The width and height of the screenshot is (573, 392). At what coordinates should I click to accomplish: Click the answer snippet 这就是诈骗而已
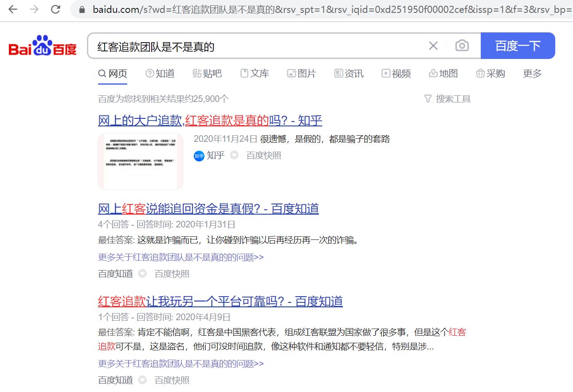pos(247,241)
